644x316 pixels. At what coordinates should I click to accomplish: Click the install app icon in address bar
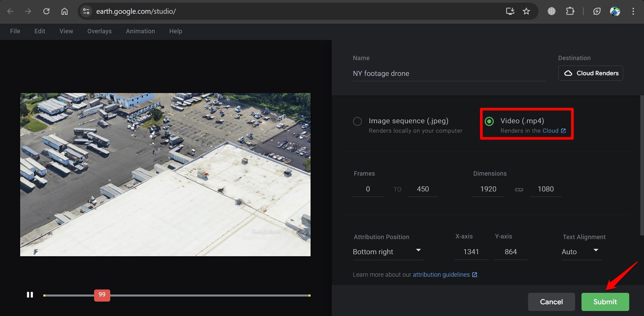click(510, 11)
